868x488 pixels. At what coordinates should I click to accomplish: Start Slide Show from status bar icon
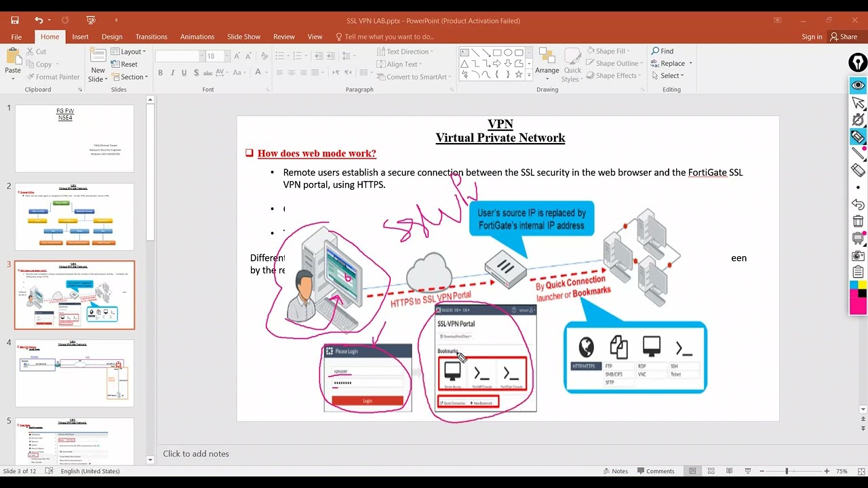[748, 471]
